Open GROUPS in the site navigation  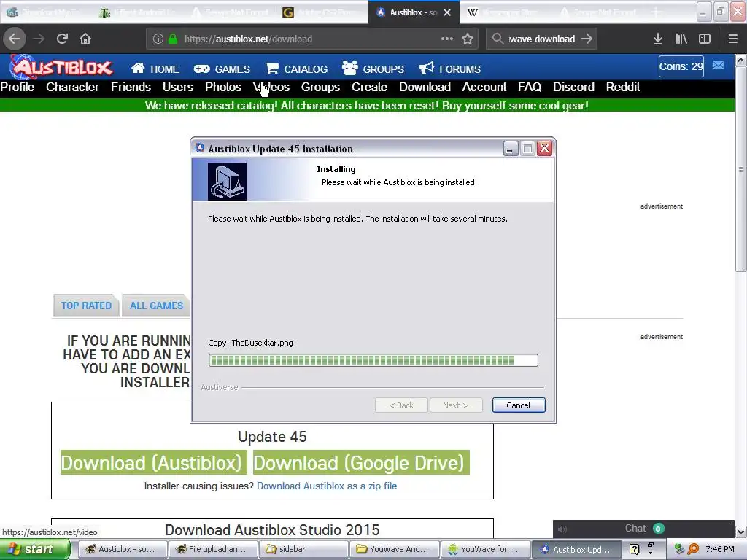[x=373, y=69]
